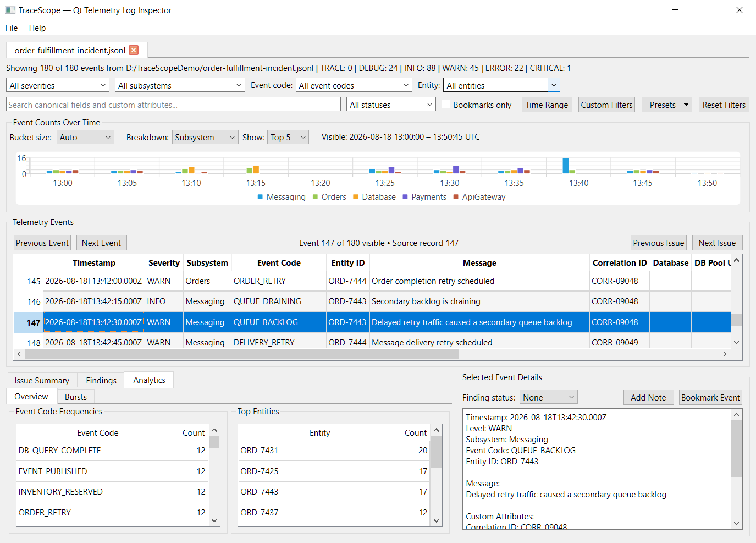Click Reset Filters
The height and width of the screenshot is (543, 756).
[x=724, y=105]
